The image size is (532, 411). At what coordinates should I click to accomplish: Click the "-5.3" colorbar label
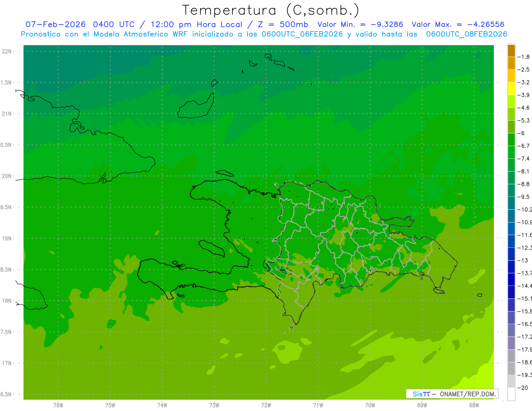coord(524,120)
